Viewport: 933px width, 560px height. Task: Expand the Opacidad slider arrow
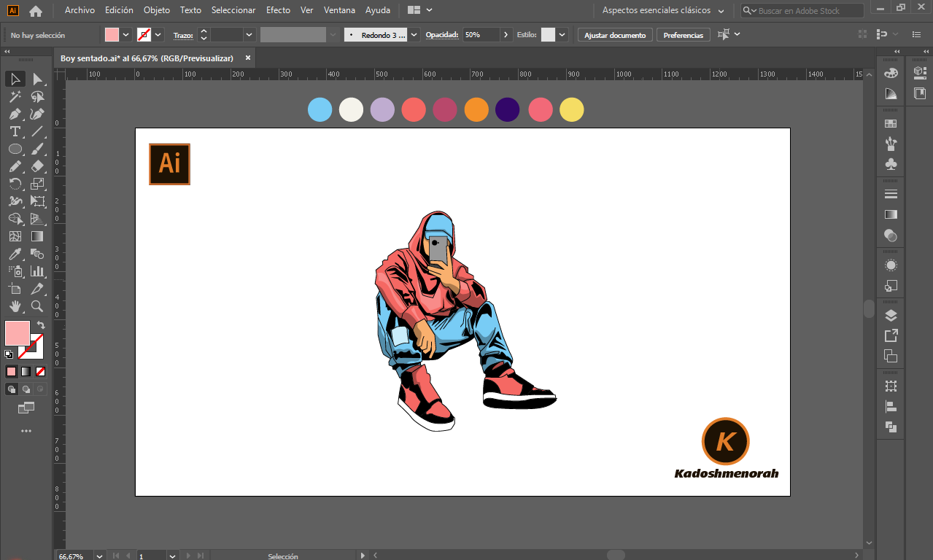506,35
